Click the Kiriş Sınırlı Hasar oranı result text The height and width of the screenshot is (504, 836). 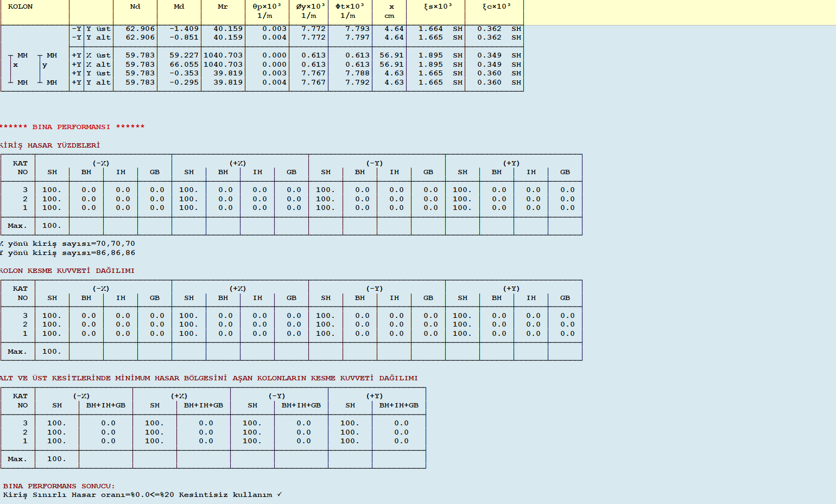[x=137, y=495]
